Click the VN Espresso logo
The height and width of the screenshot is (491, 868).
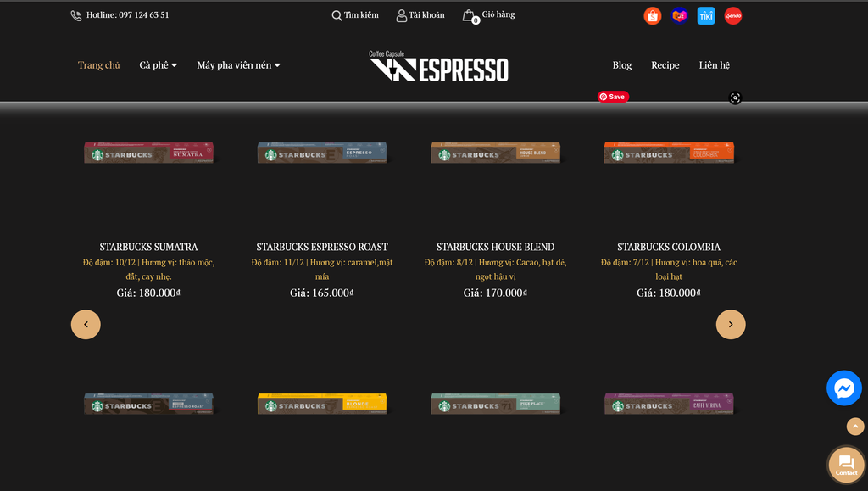click(x=438, y=66)
